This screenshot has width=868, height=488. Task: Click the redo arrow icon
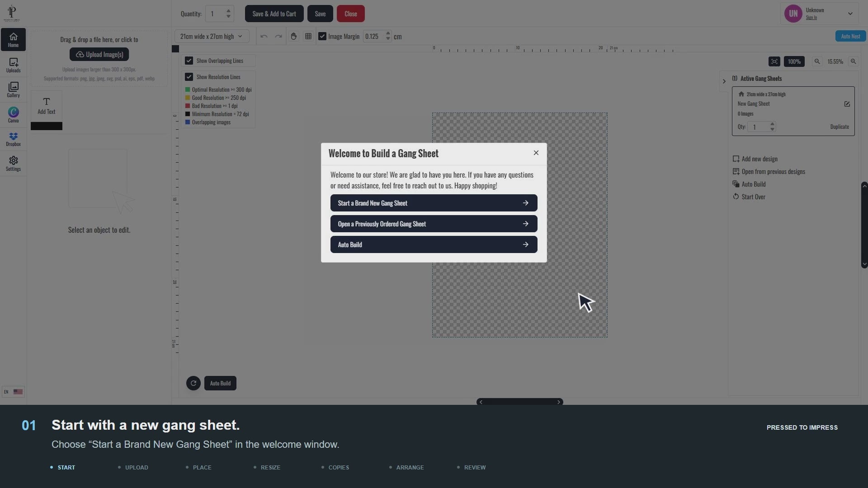278,36
